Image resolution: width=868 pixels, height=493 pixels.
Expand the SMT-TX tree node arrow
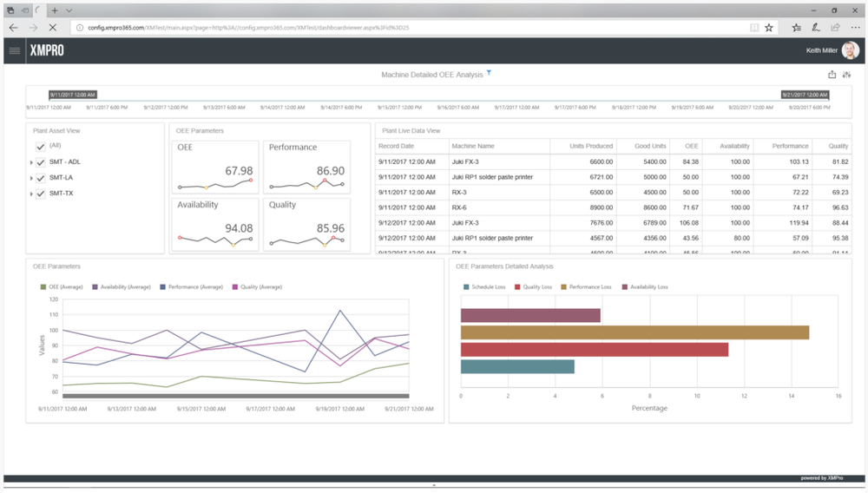31,194
